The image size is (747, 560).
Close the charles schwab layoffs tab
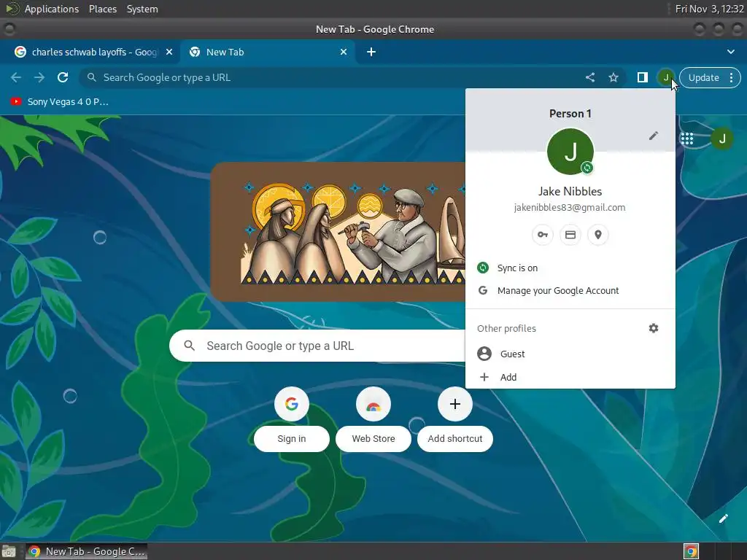coord(169,52)
